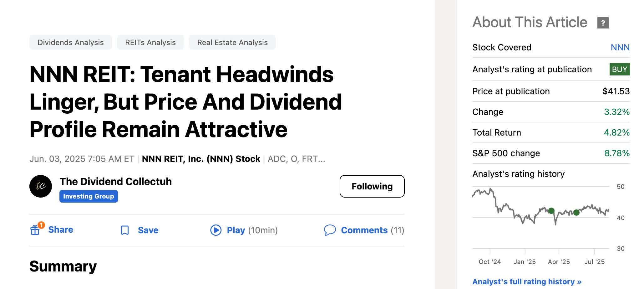This screenshot has width=644, height=289.
Task: Click the Share text label
Action: click(62, 230)
